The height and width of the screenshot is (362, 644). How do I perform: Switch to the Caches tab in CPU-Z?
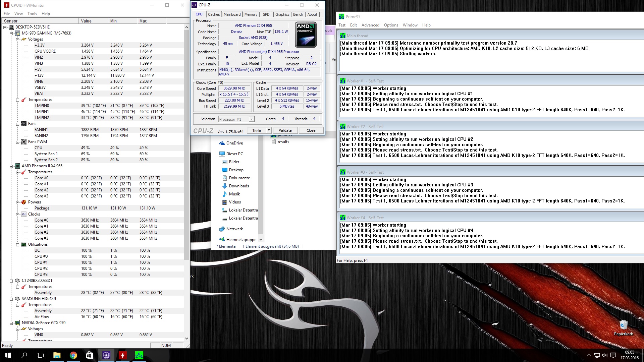214,14
